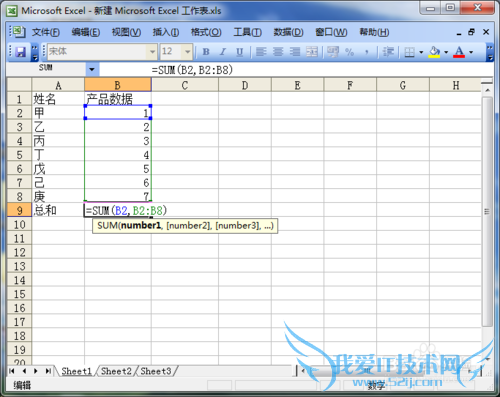Image resolution: width=500 pixels, height=397 pixels.
Task: Expand formatting toolbar options at right end
Action: (490, 53)
